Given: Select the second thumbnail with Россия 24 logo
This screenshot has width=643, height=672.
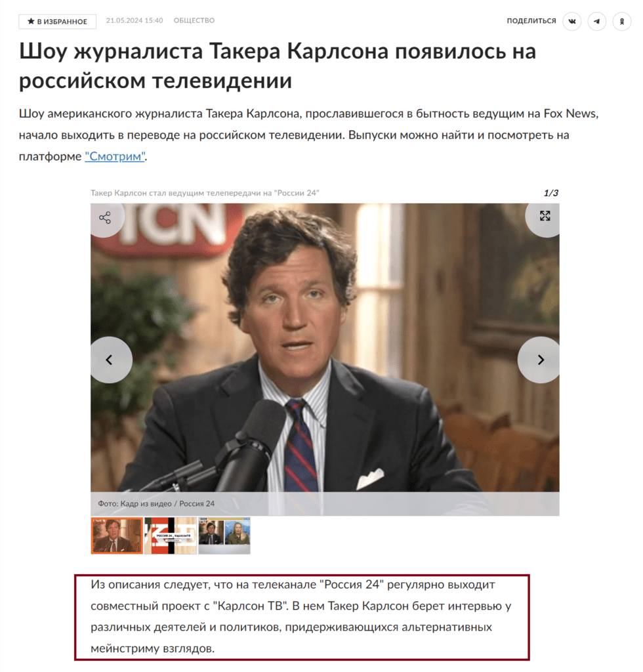Looking at the screenshot, I should click(171, 535).
